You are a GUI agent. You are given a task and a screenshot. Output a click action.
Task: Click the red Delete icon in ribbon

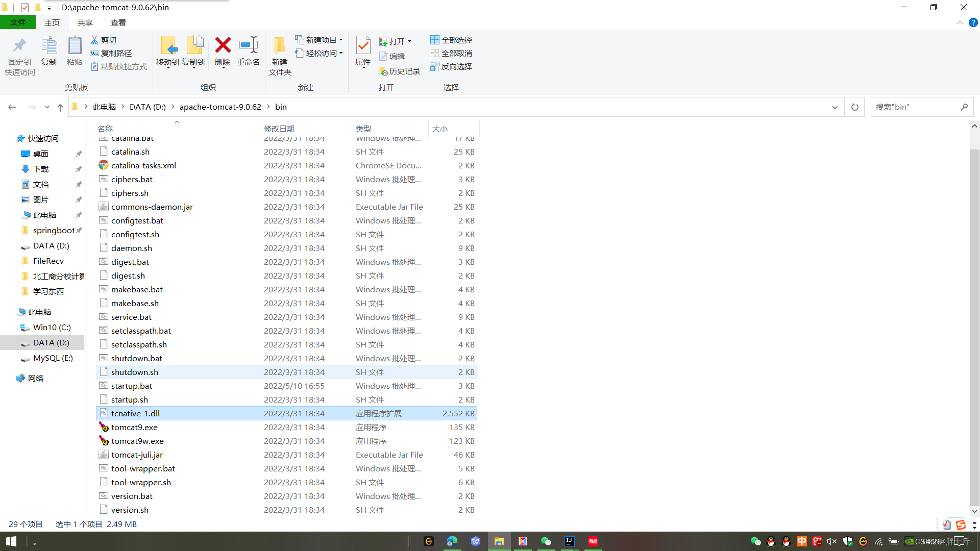(x=223, y=46)
